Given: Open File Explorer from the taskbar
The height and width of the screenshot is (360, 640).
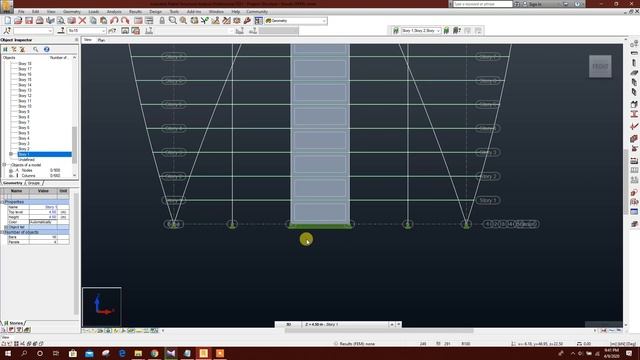Looking at the screenshot, I should click(x=138, y=353).
